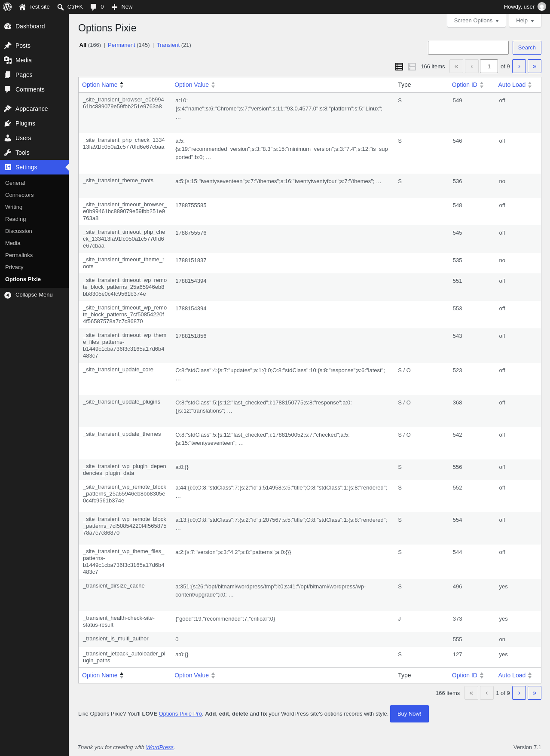The image size is (550, 756).
Task: Filter by Permanent options
Action: coord(121,45)
